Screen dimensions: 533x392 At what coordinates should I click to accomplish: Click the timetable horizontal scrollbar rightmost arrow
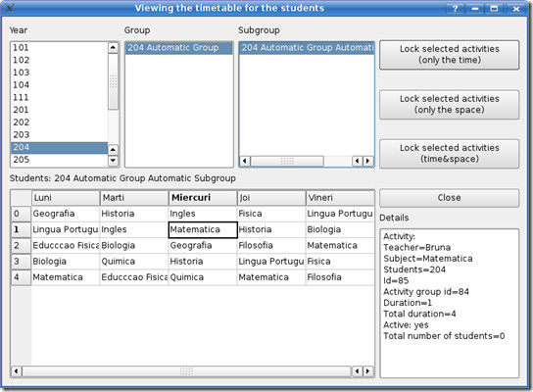367,370
